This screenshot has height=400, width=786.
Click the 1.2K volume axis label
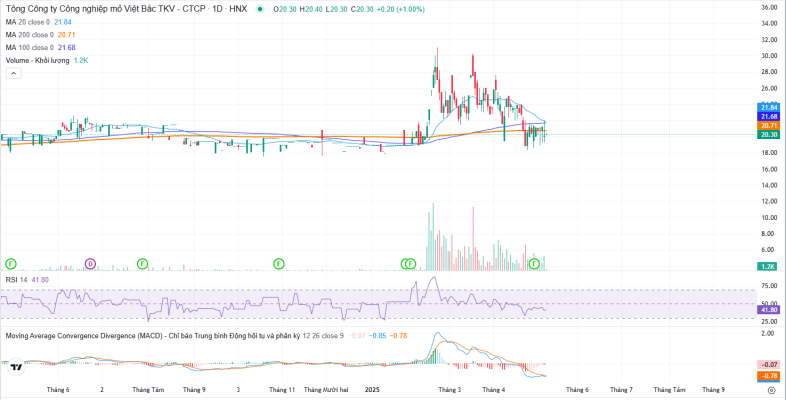tap(769, 267)
